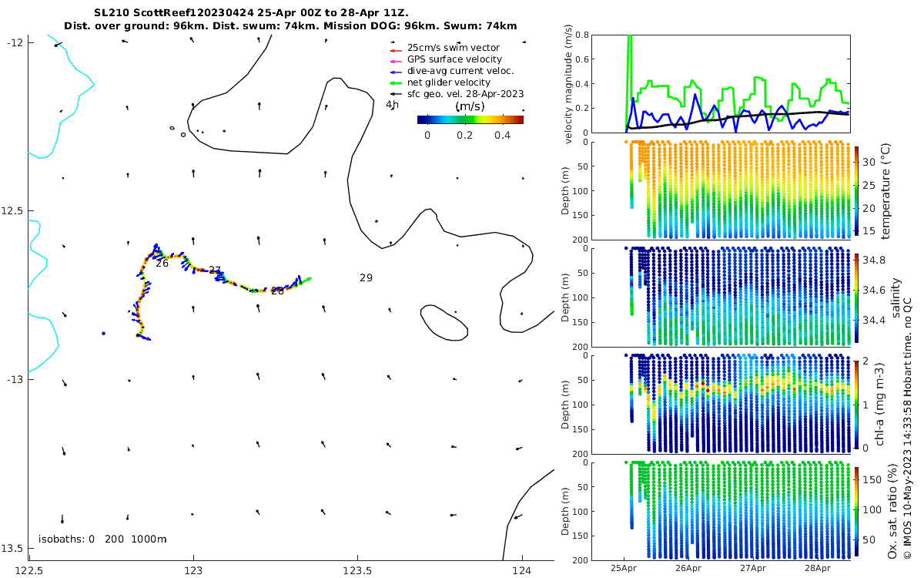The width and height of the screenshot is (924, 578).
Task: Click the oval closed isobath contour
Action: coord(444,322)
